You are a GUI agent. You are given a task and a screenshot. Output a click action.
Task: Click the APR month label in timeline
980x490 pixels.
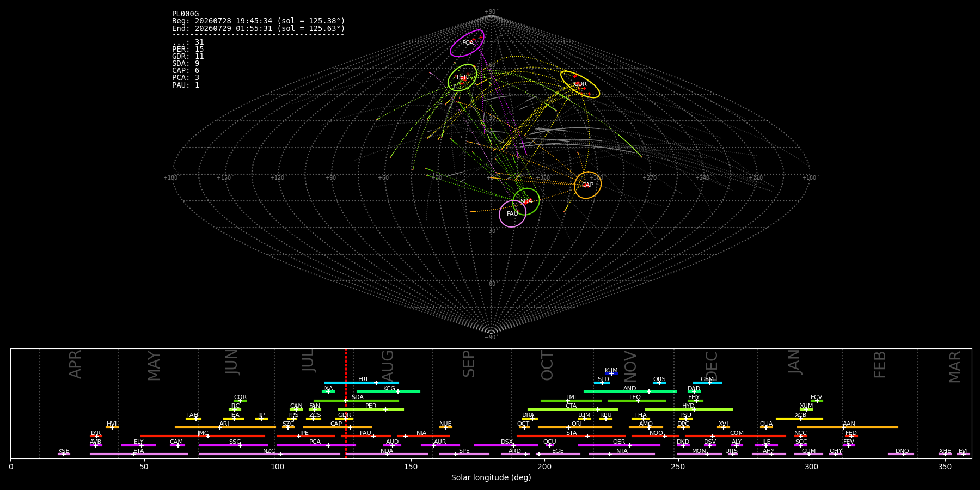[76, 364]
